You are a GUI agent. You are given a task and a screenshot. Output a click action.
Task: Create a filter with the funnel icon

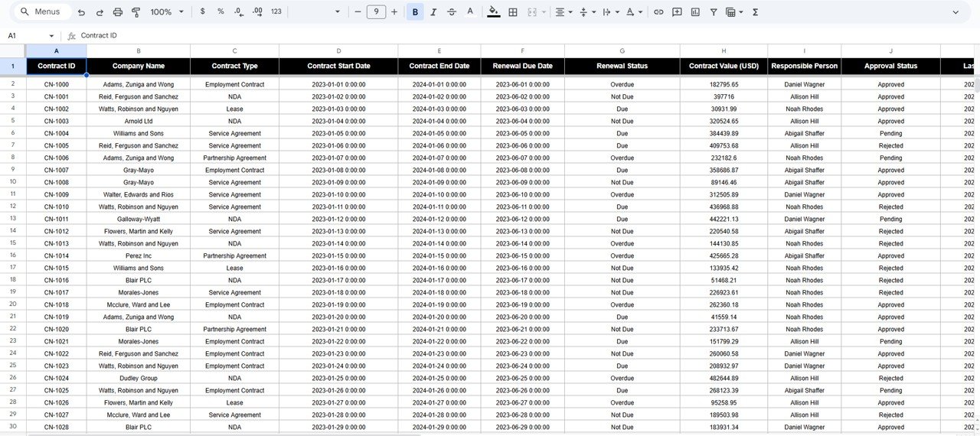pyautogui.click(x=714, y=12)
